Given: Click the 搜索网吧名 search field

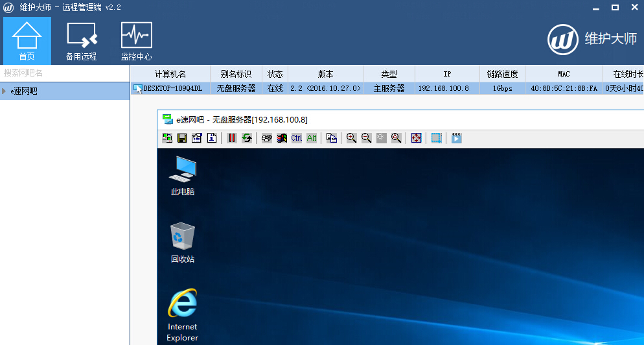Looking at the screenshot, I should pos(65,73).
